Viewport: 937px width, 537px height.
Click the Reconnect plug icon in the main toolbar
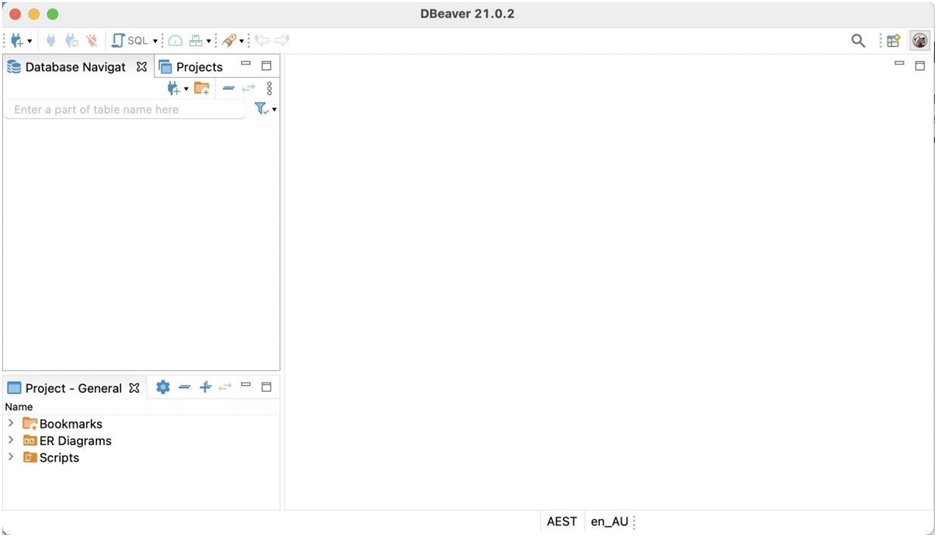point(72,41)
